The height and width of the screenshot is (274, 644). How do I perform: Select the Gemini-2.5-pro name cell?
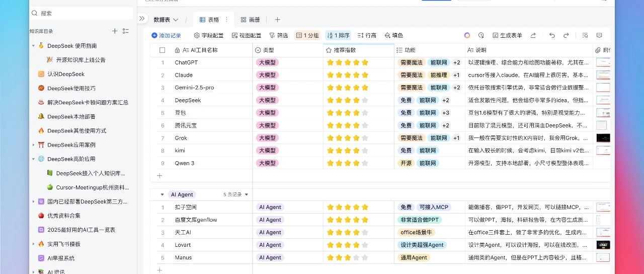(x=211, y=88)
